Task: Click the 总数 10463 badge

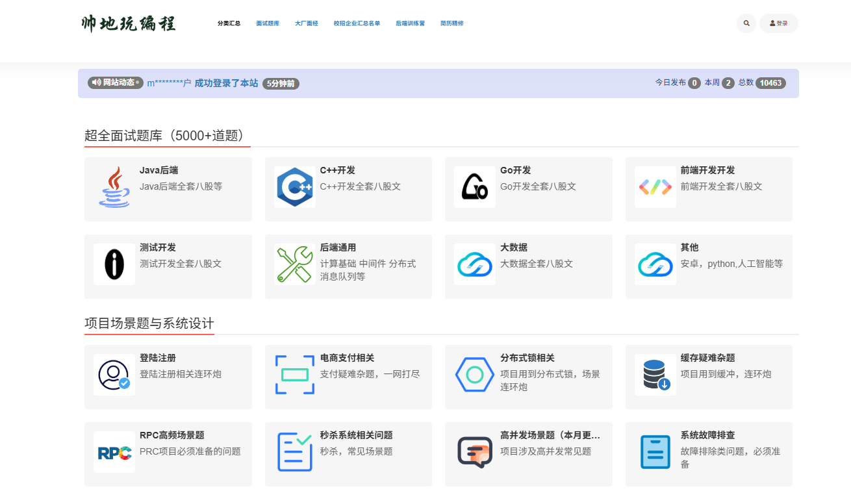Action: pos(770,83)
